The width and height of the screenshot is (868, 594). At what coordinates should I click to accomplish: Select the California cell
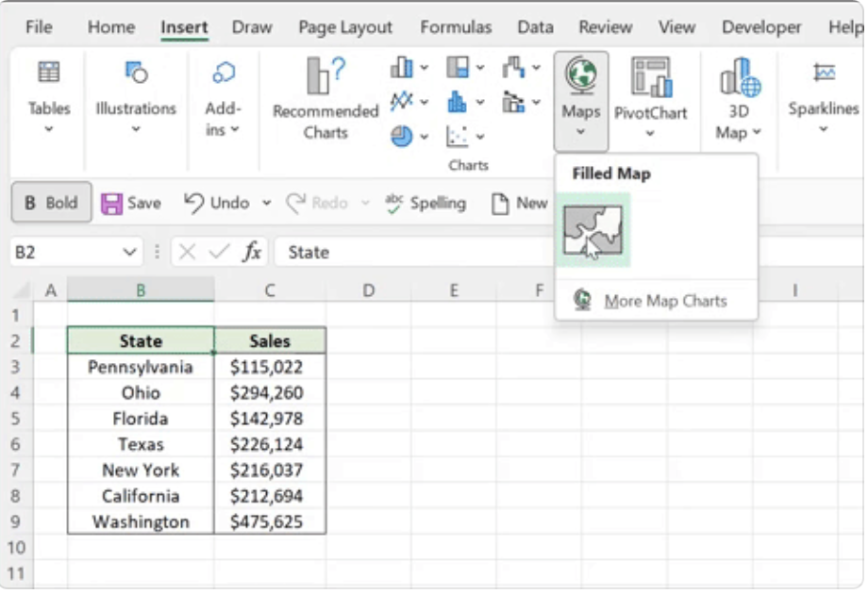tap(141, 496)
